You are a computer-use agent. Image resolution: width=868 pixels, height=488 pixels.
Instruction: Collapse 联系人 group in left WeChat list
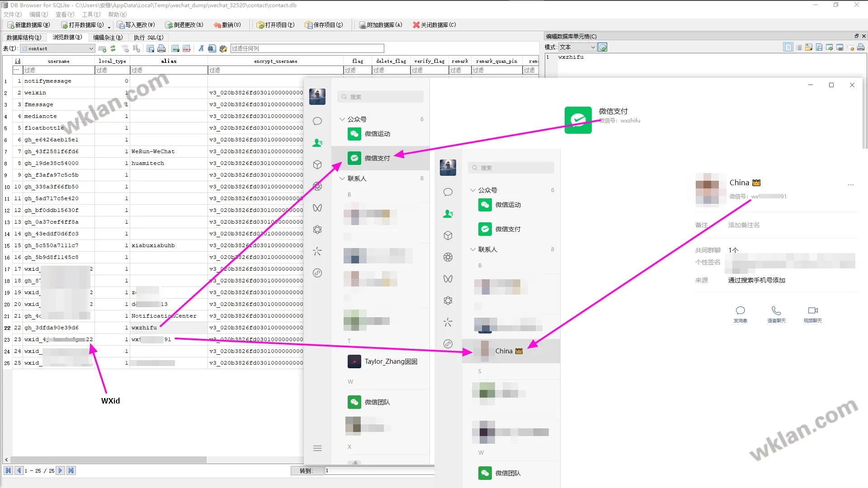tap(342, 178)
